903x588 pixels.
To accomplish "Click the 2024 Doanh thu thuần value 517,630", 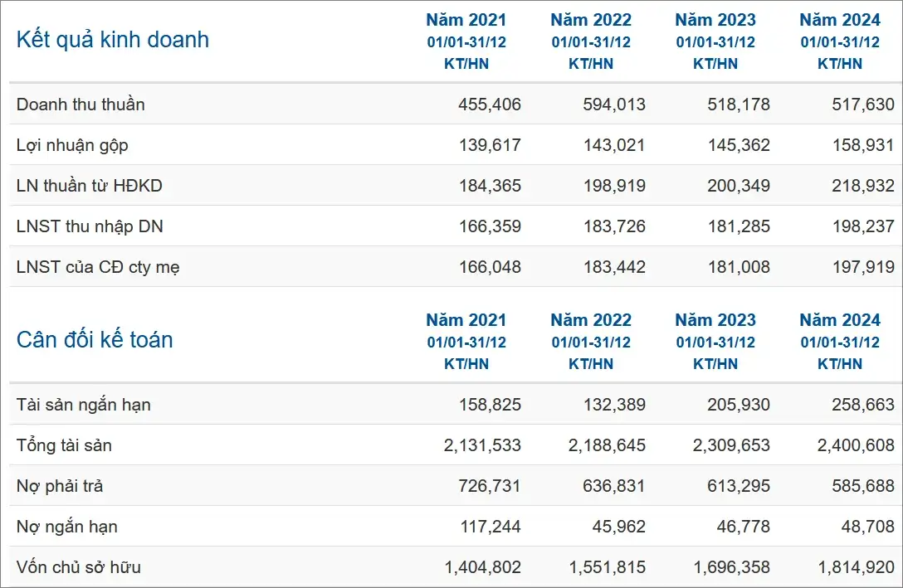I will (862, 104).
